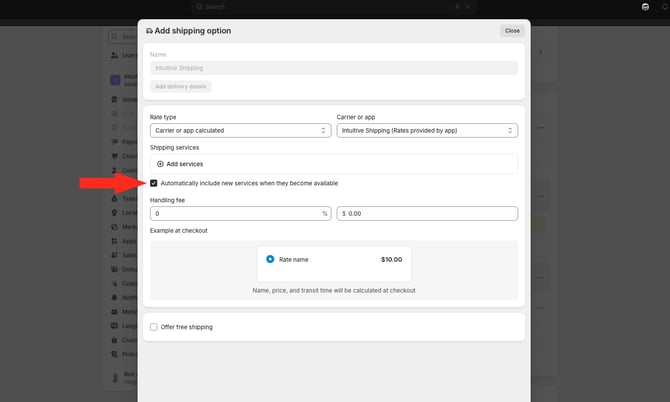670x402 pixels.
Task: Open Sales channels icon in background sidebar
Action: (115, 255)
